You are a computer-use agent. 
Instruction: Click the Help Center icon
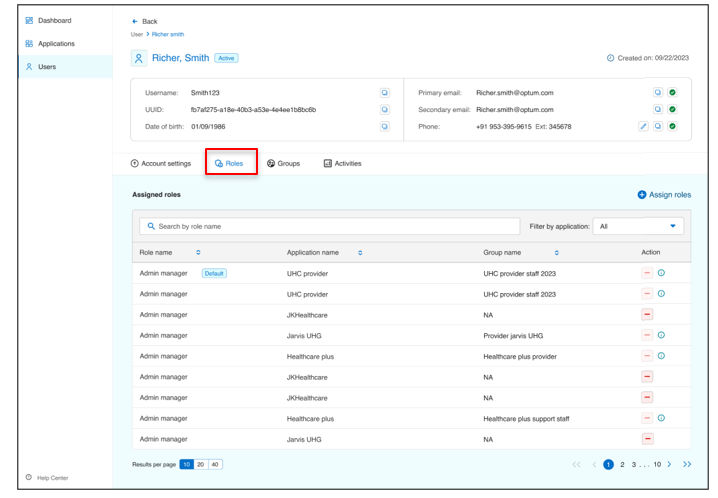point(29,477)
